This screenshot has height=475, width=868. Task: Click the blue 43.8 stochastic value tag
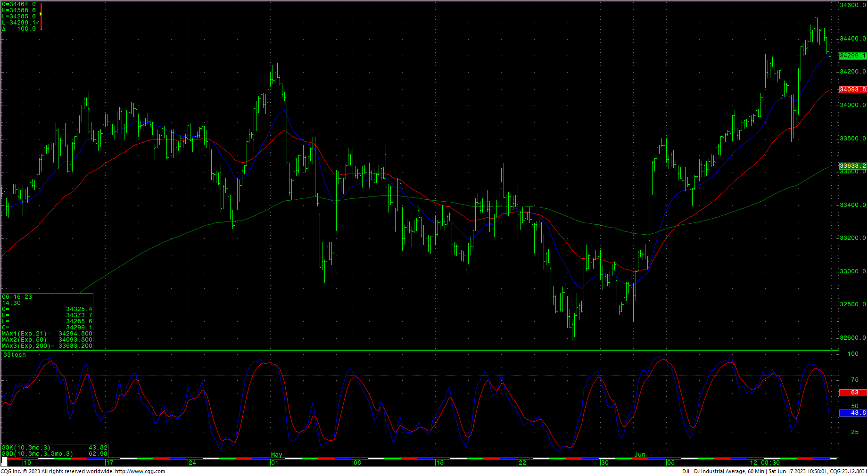click(853, 413)
